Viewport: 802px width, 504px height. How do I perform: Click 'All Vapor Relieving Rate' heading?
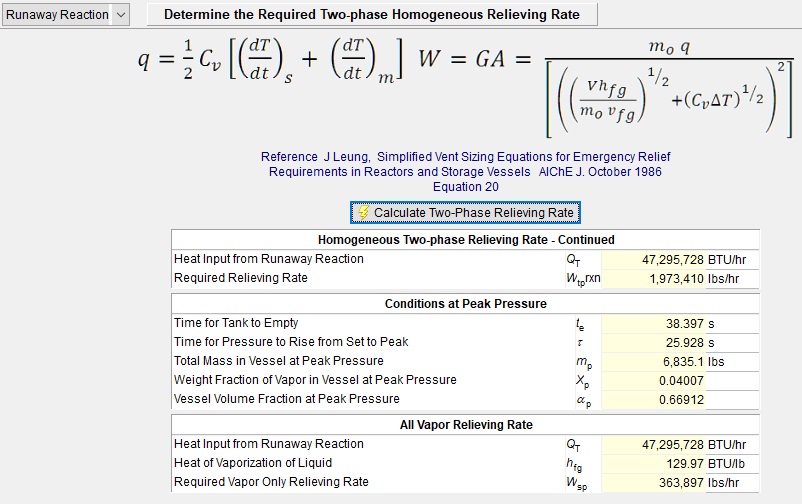(466, 425)
